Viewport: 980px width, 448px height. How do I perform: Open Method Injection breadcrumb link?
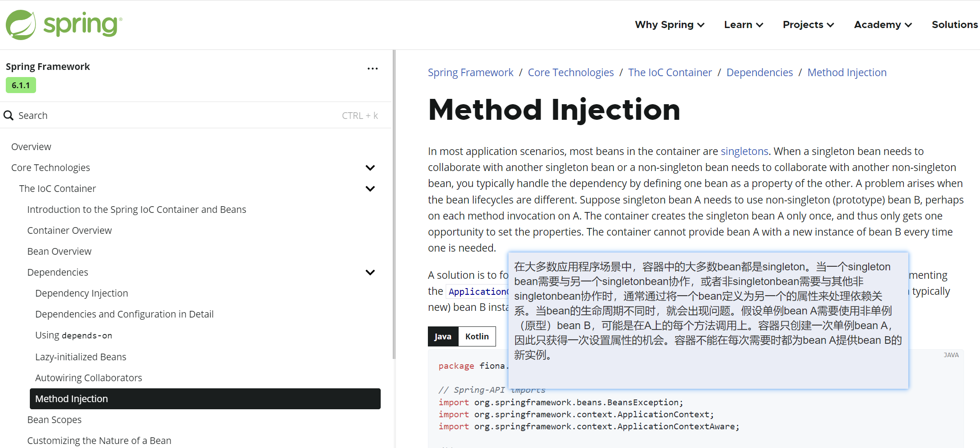[x=847, y=73]
